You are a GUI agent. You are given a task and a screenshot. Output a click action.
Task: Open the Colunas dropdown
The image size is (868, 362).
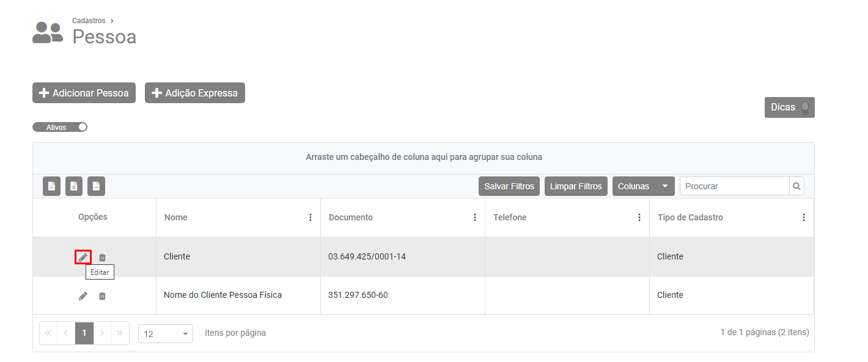643,186
